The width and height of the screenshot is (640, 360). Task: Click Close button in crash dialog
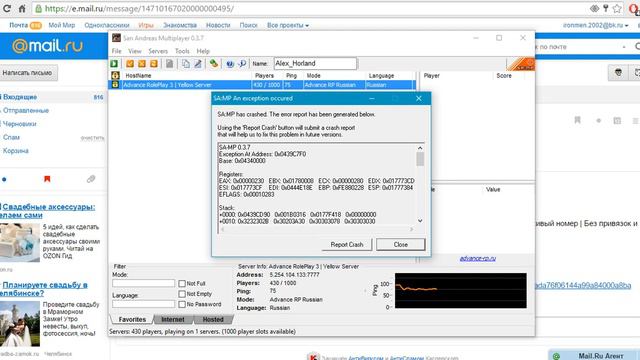tap(400, 244)
